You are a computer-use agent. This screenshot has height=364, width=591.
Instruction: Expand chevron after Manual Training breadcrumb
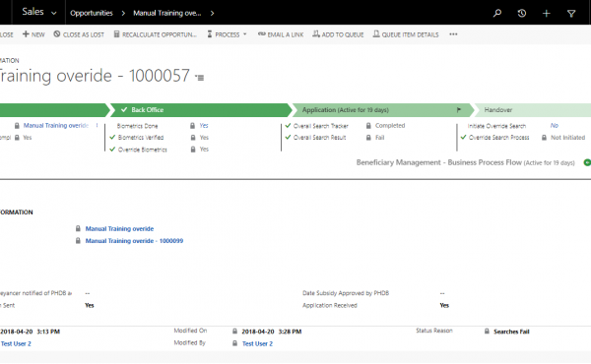click(212, 13)
